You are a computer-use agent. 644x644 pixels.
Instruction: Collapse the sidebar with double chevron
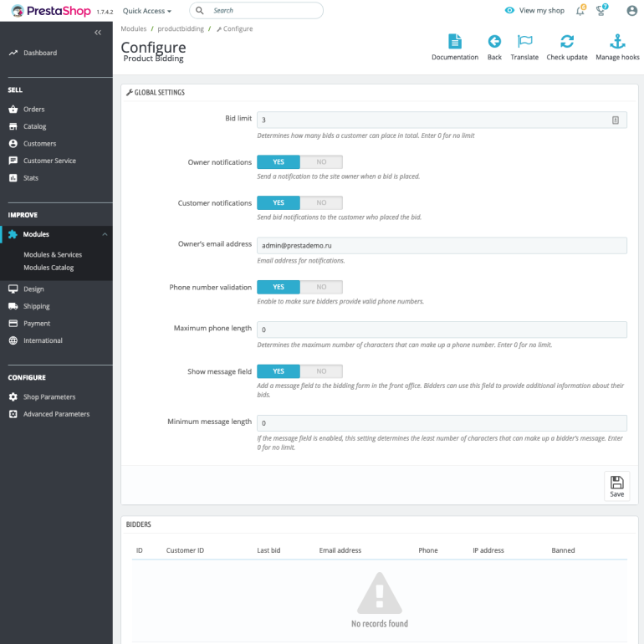pos(98,33)
